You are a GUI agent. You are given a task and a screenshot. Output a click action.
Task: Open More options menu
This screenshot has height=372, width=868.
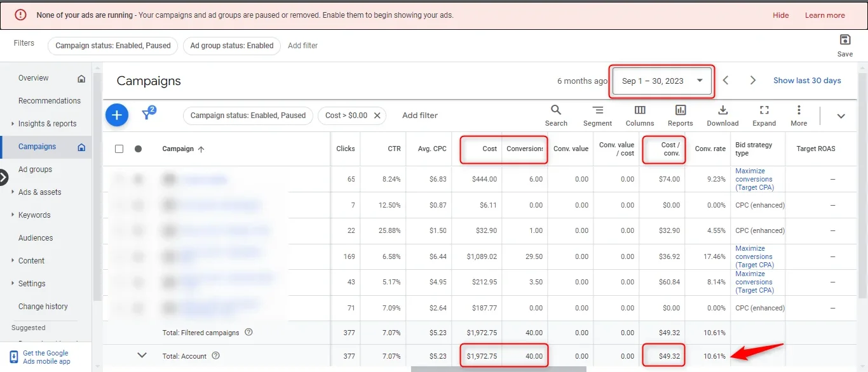tap(799, 116)
